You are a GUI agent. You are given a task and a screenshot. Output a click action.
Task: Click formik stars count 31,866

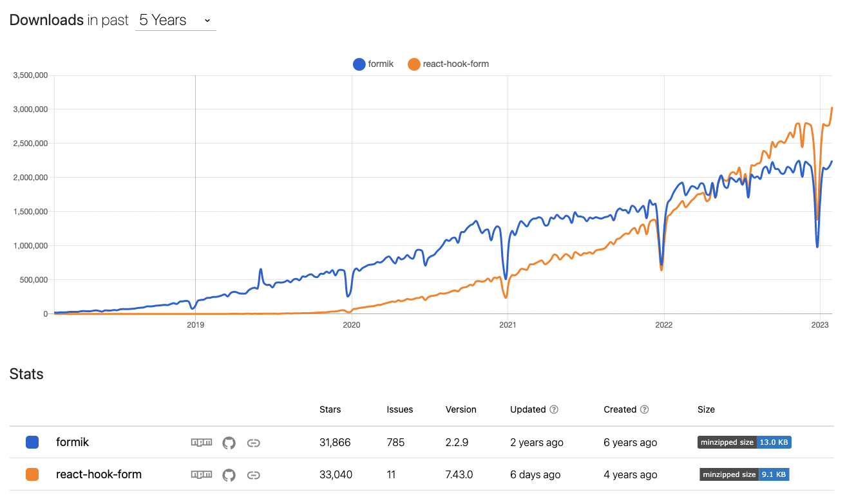(335, 442)
